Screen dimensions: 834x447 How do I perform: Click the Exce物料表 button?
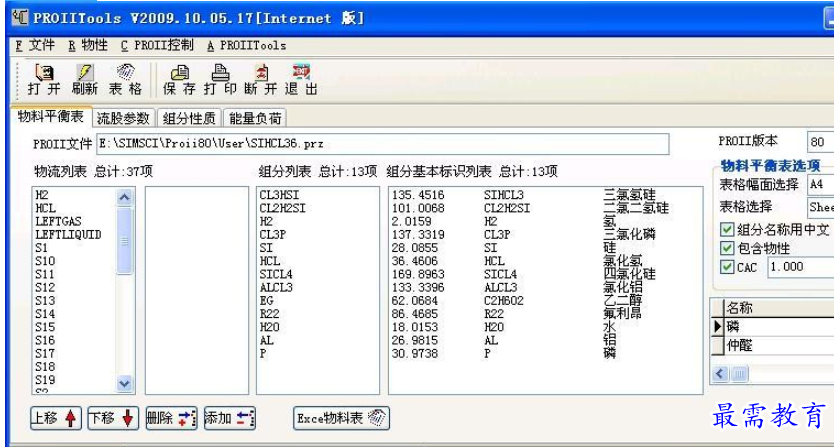(341, 418)
